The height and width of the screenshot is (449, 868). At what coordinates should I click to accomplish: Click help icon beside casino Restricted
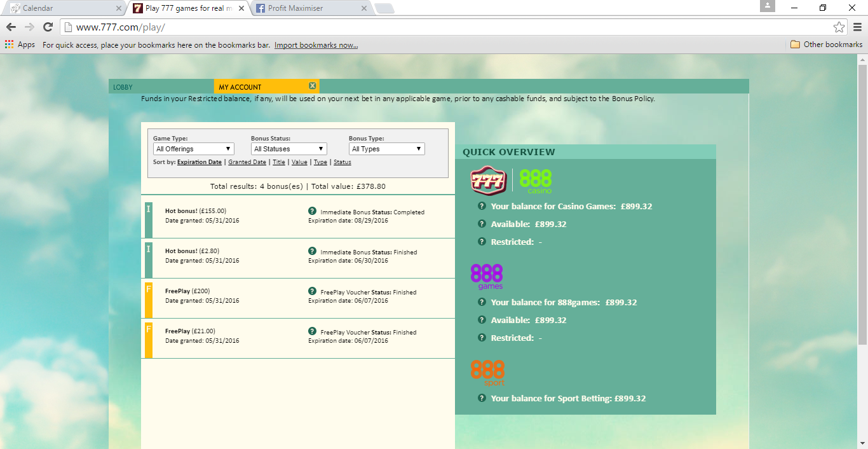482,242
